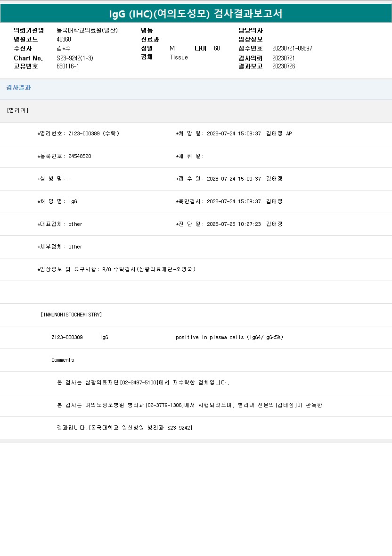Select the '접수일' label
Viewport: 392px width, 556px height.
click(190, 179)
